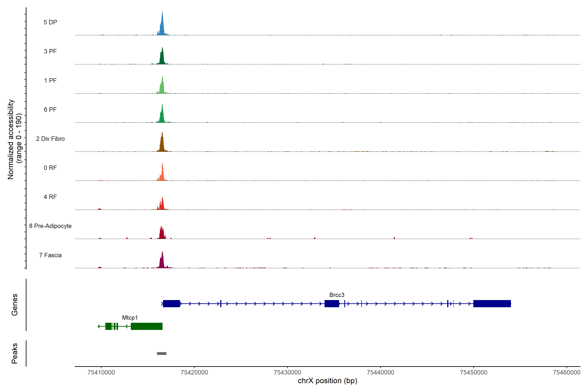Click the large green Mtcp1 exon

147,326
